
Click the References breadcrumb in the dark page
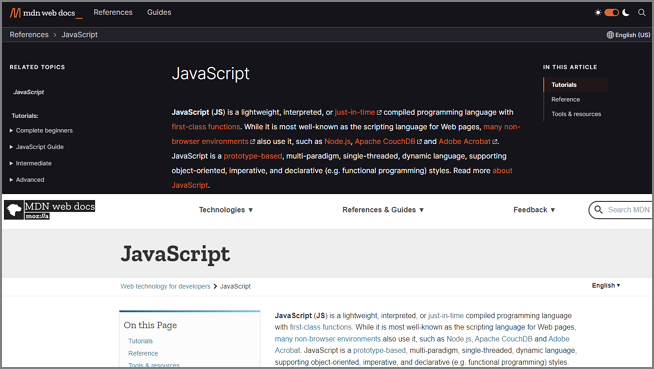pyautogui.click(x=29, y=35)
